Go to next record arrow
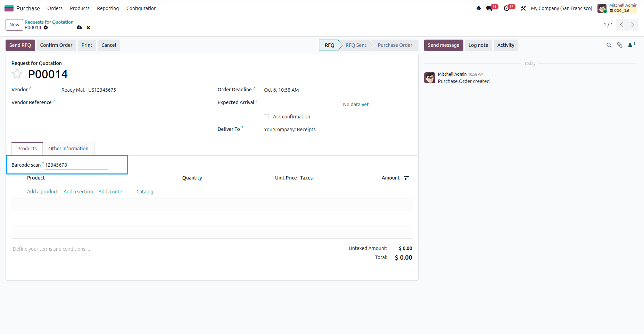644x334 pixels. 633,25
